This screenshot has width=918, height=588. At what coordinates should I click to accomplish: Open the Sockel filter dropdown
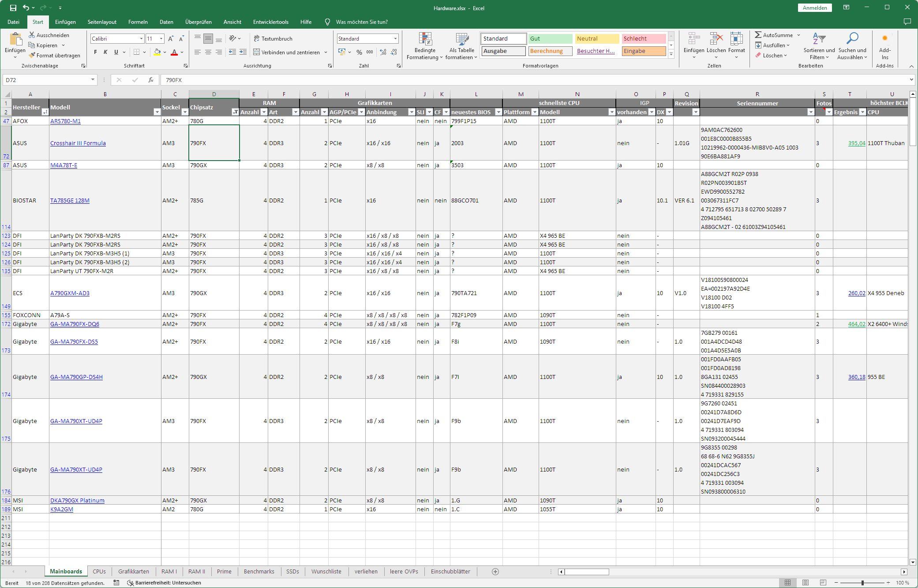pyautogui.click(x=185, y=112)
